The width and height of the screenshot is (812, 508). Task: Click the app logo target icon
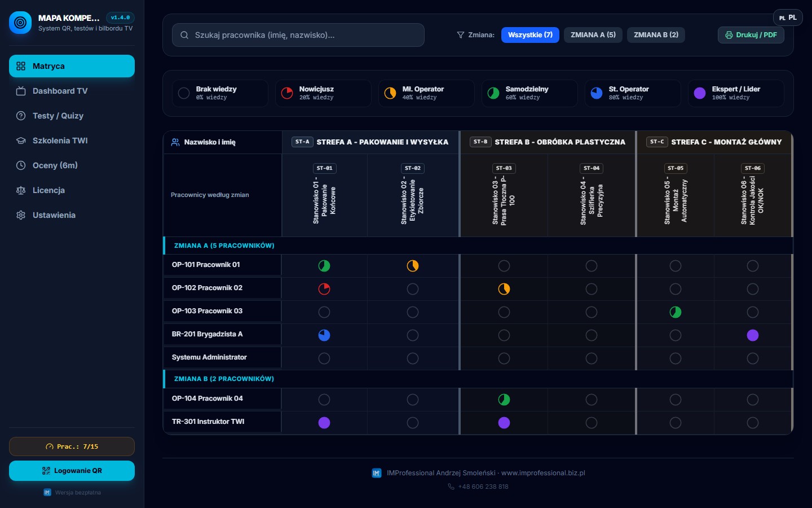point(20,23)
